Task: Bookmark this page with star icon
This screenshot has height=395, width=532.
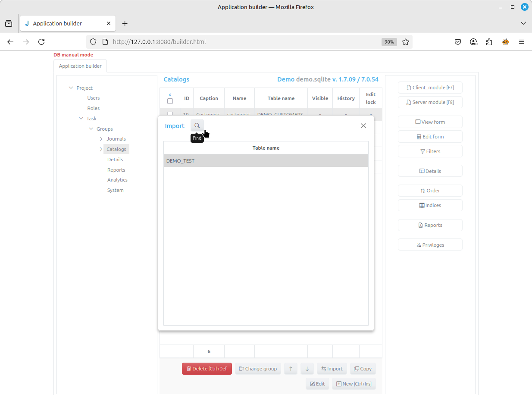Action: pyautogui.click(x=406, y=42)
